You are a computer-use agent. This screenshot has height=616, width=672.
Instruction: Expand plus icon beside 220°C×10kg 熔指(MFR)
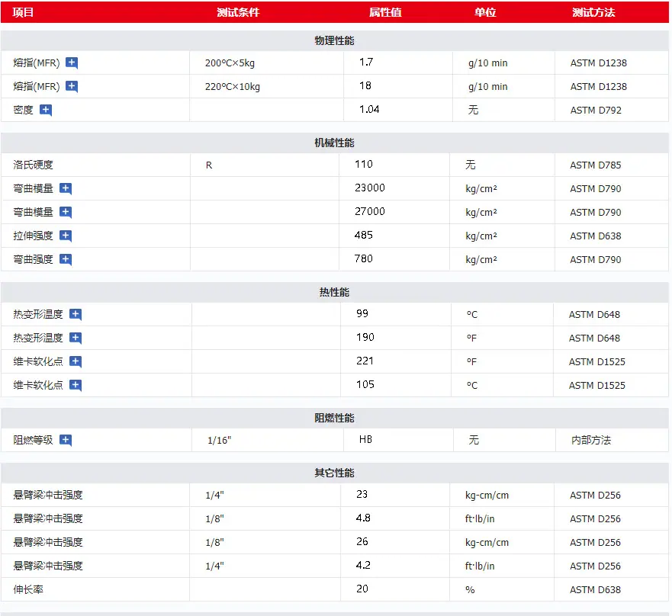72,87
